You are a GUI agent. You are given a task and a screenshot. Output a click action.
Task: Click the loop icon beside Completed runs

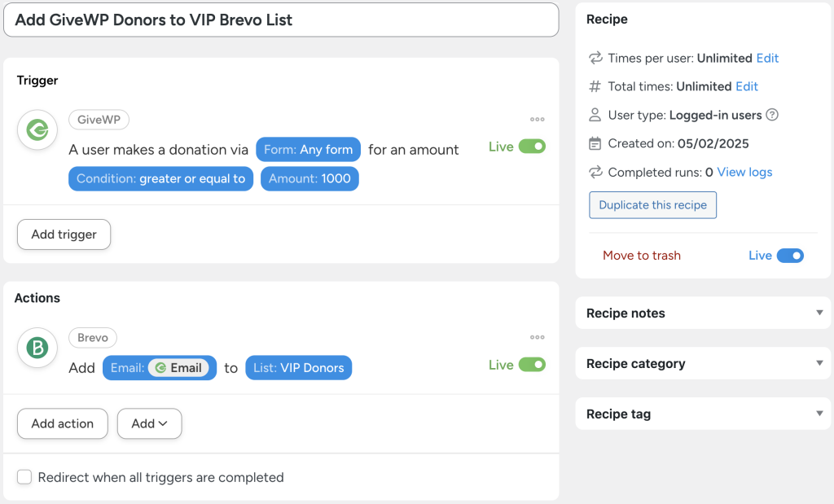pyautogui.click(x=594, y=172)
